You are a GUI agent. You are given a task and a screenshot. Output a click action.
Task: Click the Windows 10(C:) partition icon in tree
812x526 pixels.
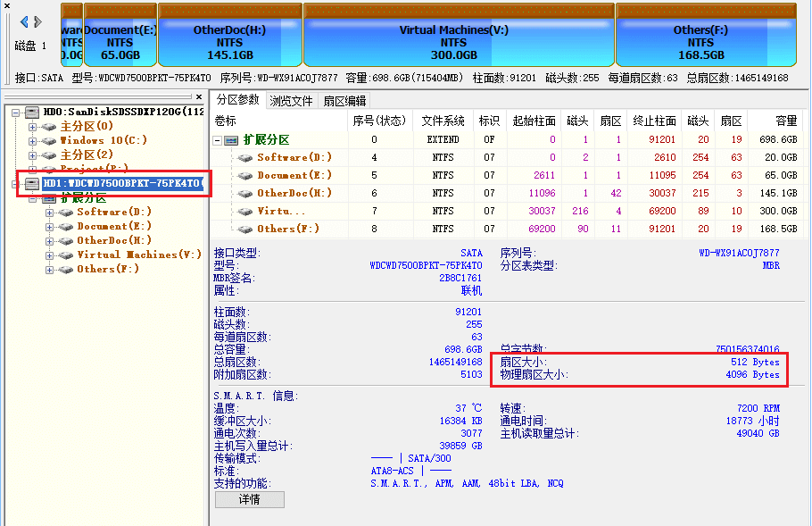click(49, 140)
